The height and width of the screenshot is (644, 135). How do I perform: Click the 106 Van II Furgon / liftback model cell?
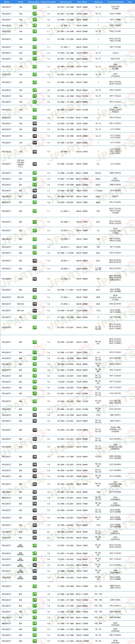pos(21,164)
